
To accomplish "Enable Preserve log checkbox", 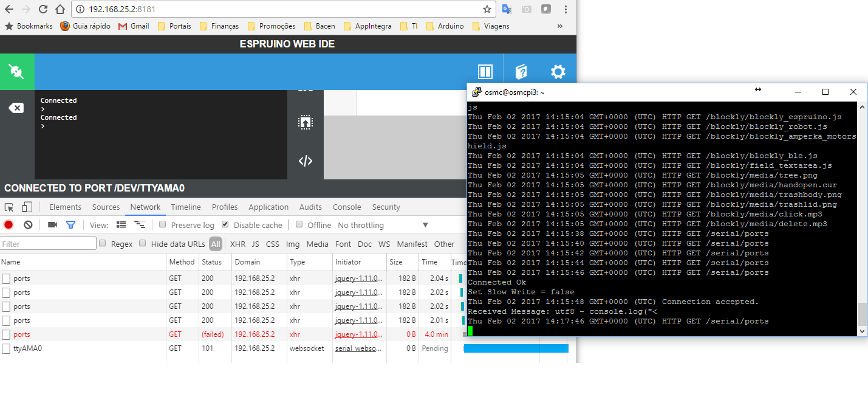I will (162, 224).
